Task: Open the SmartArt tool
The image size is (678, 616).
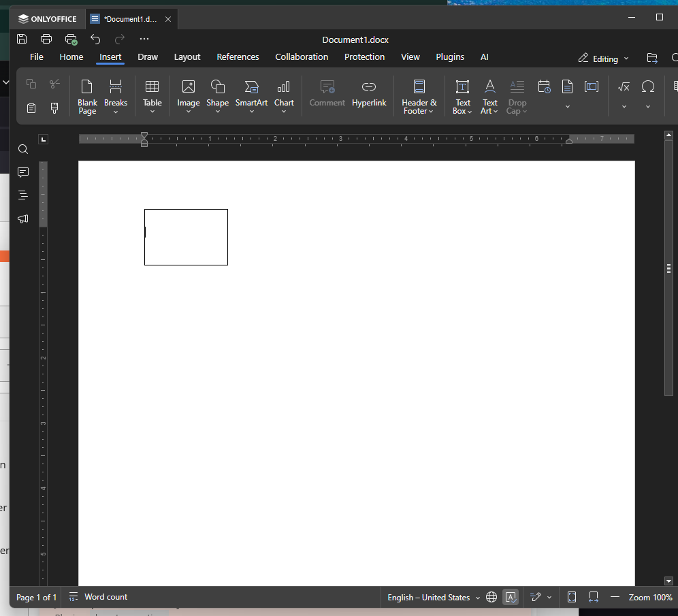Action: (x=251, y=95)
